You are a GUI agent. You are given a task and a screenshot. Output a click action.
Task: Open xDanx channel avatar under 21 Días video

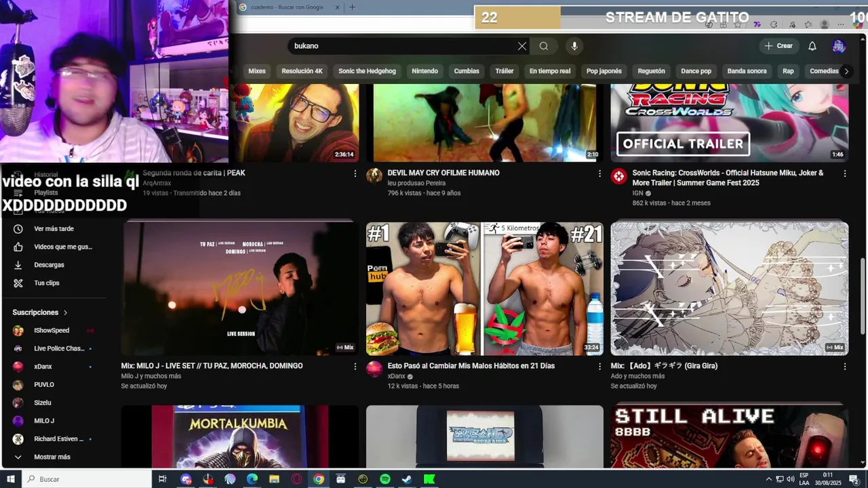click(374, 369)
